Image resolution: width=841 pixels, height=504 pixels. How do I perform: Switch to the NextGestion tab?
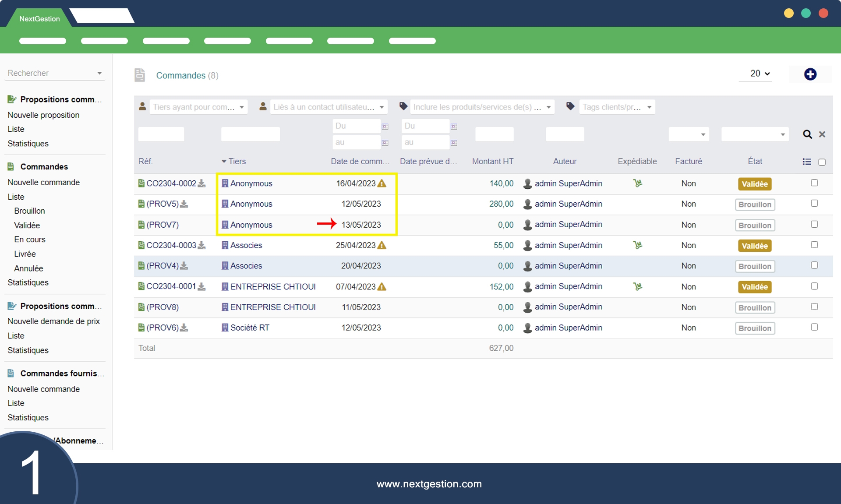39,19
